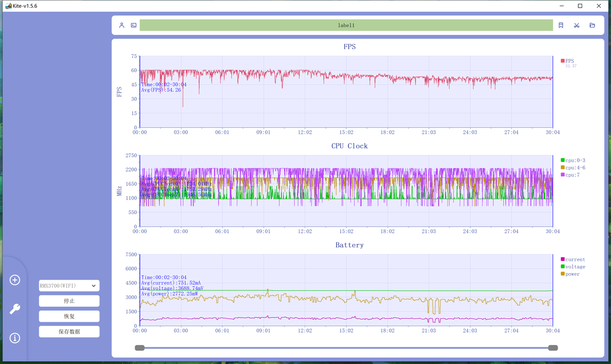
Task: Click the plus add icon in sidebar
Action: [x=15, y=280]
